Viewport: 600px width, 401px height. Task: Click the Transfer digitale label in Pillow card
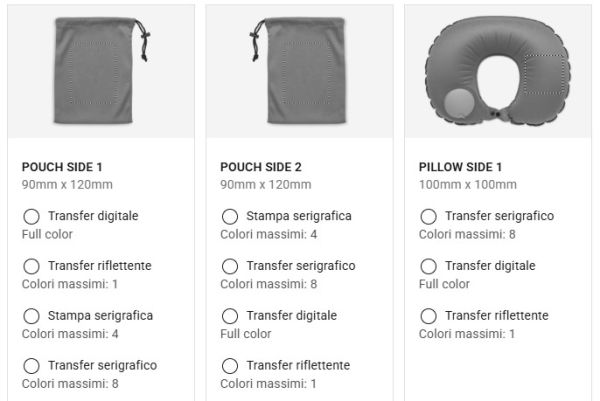[x=490, y=266]
